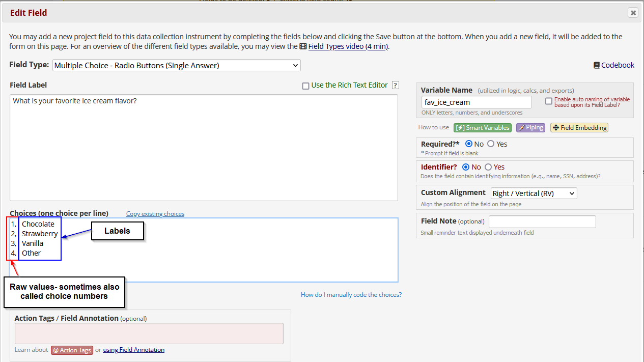Click the Field Note text box
This screenshot has width=644, height=362.
(x=542, y=221)
